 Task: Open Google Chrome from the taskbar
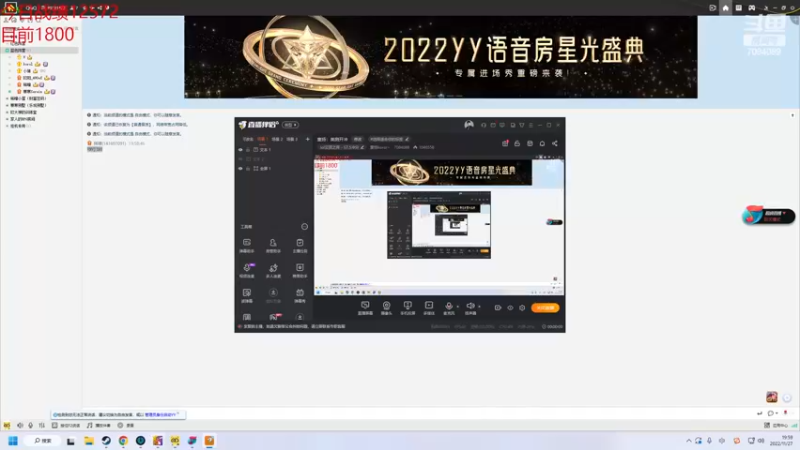[123, 441]
